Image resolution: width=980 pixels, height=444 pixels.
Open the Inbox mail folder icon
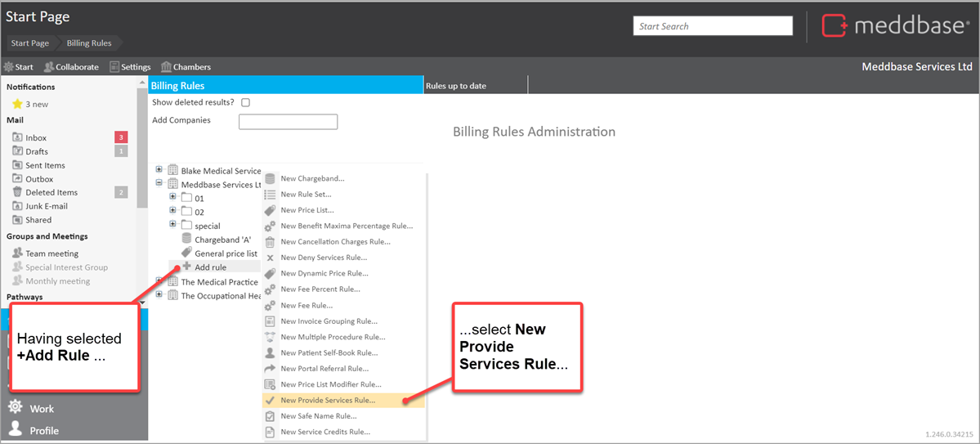(x=17, y=138)
